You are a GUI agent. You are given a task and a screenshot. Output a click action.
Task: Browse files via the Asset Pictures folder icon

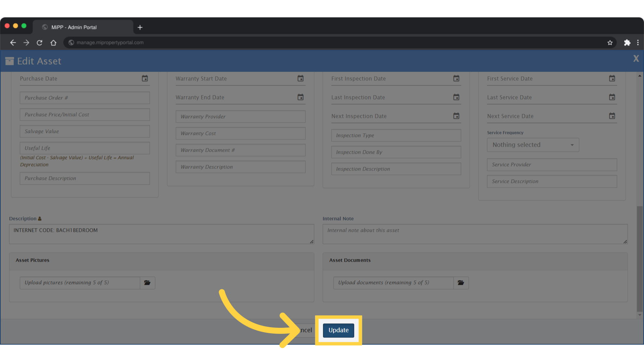click(x=147, y=283)
